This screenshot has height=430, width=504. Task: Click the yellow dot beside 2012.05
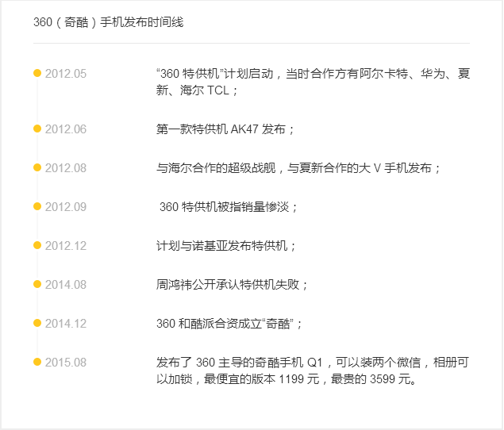point(37,74)
